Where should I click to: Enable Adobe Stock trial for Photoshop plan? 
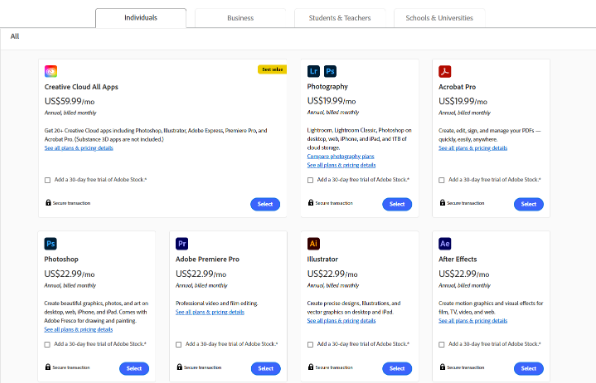pos(47,345)
